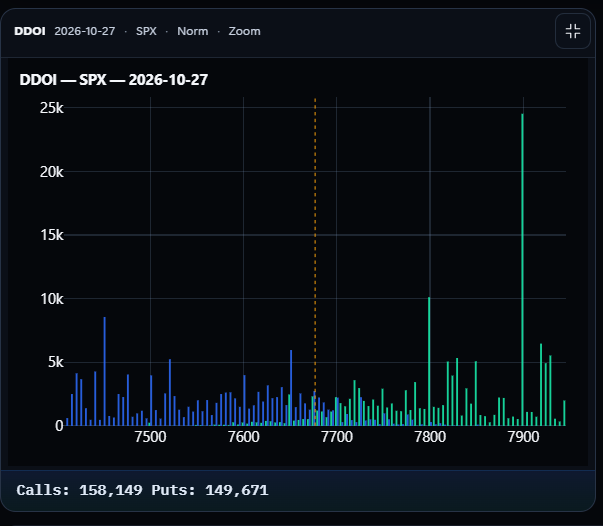Click the 15k y-axis label
The width and height of the screenshot is (603, 526).
52,235
